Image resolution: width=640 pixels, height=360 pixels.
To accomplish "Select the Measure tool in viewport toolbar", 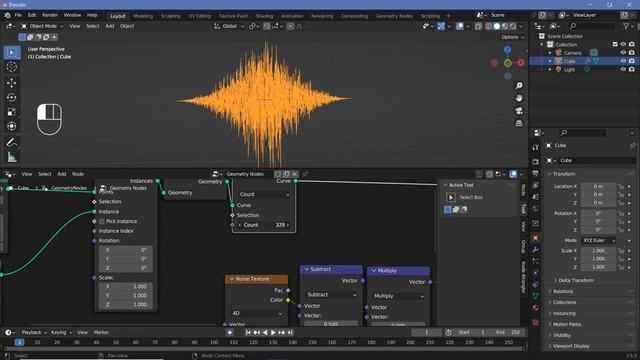I will [11, 157].
